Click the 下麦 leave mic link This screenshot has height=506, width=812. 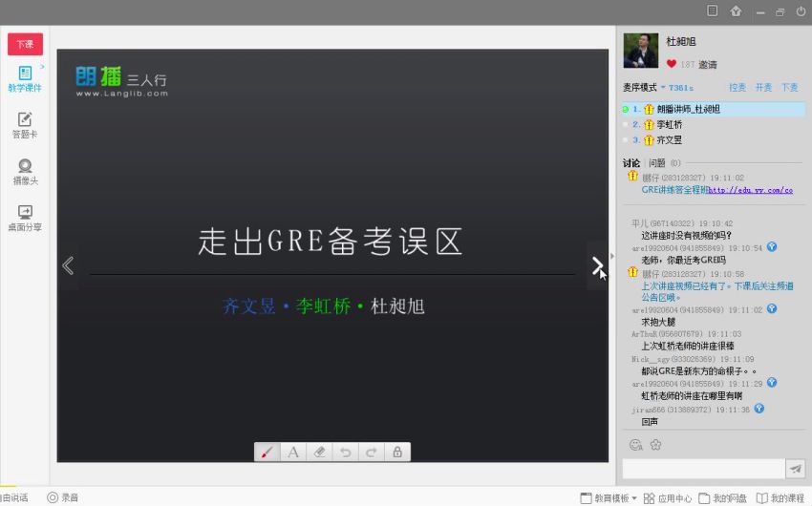point(790,88)
